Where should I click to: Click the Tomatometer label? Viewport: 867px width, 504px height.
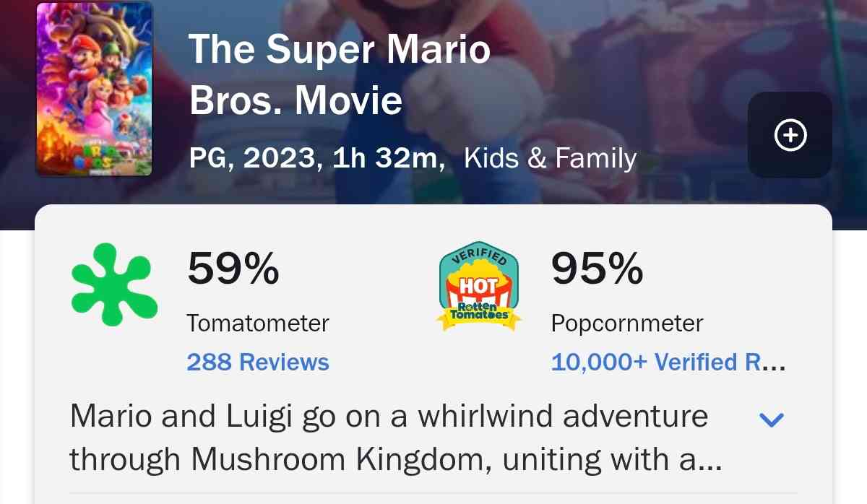click(258, 323)
